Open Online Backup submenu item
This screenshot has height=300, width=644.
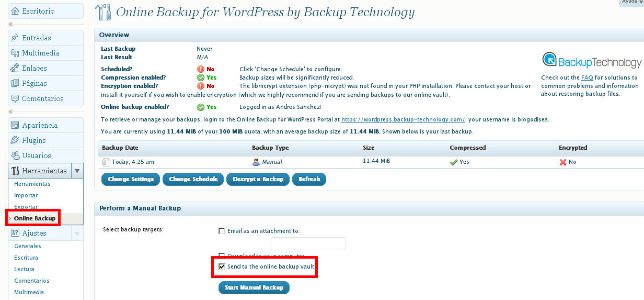pos(34,218)
